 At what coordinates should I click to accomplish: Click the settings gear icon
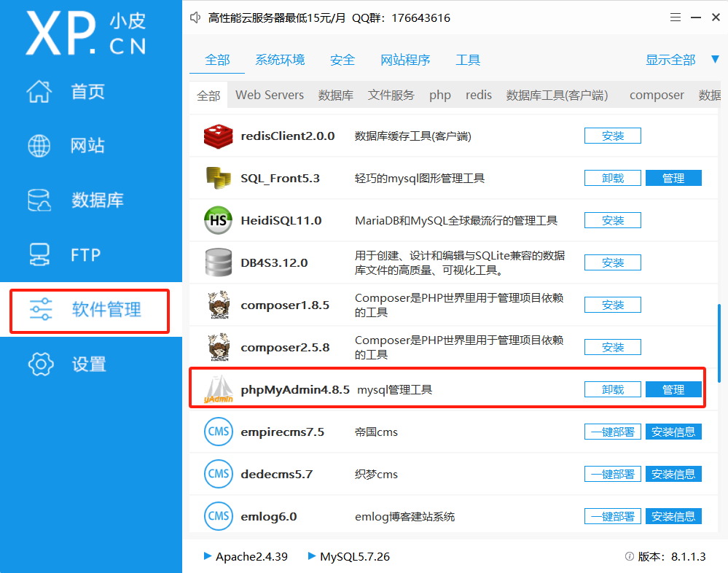[41, 364]
